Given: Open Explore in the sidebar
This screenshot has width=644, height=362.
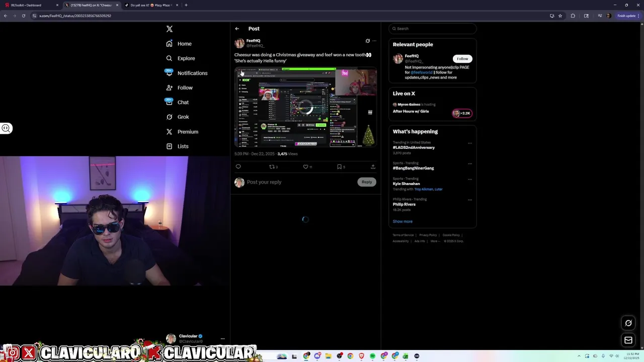Looking at the screenshot, I should point(180,58).
